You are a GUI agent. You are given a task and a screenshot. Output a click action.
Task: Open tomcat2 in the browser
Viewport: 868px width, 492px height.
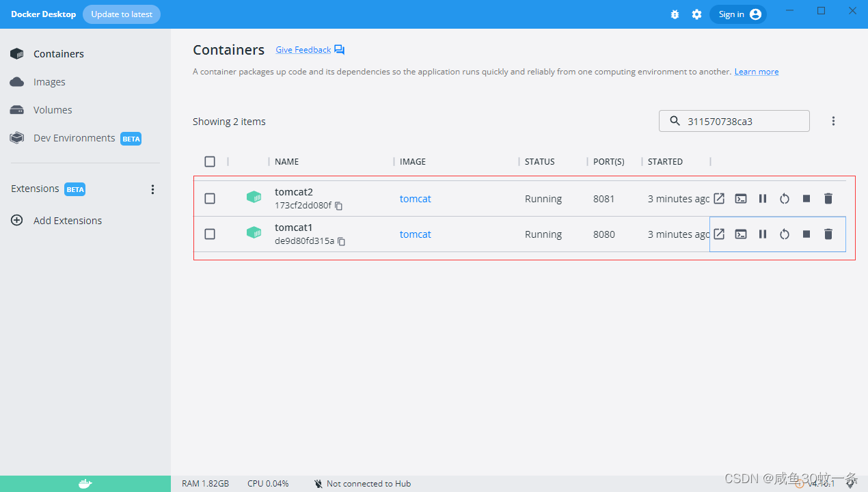coord(719,198)
